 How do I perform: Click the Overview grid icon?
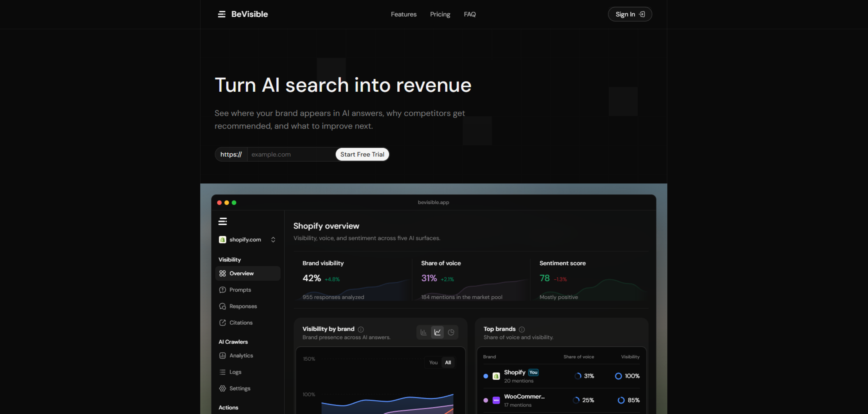pos(222,274)
